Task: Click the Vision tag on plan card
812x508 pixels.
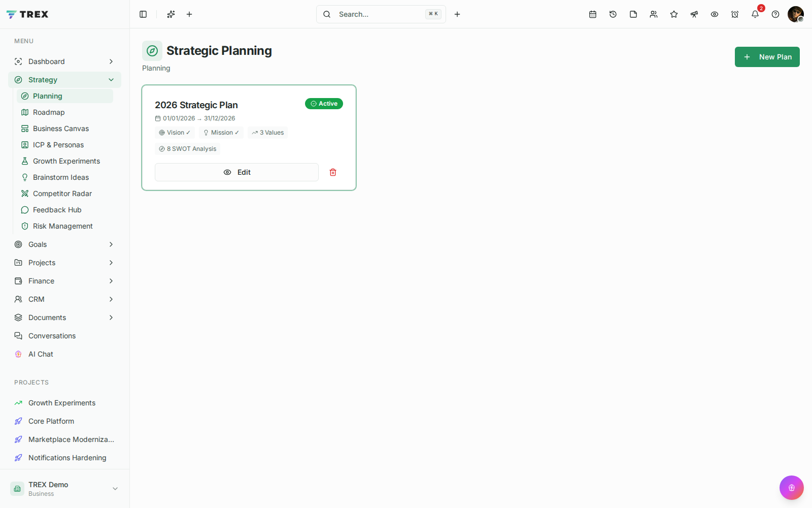Action: tap(175, 133)
